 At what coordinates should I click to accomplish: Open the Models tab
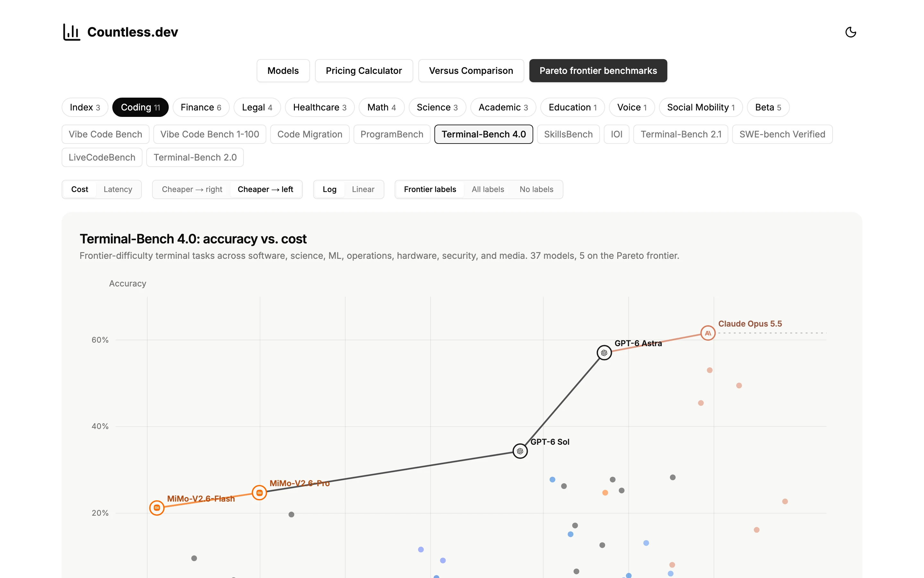tap(283, 71)
